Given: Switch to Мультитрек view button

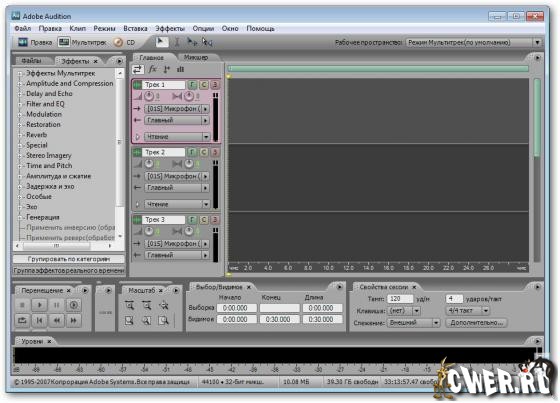Looking at the screenshot, I should click(x=82, y=42).
